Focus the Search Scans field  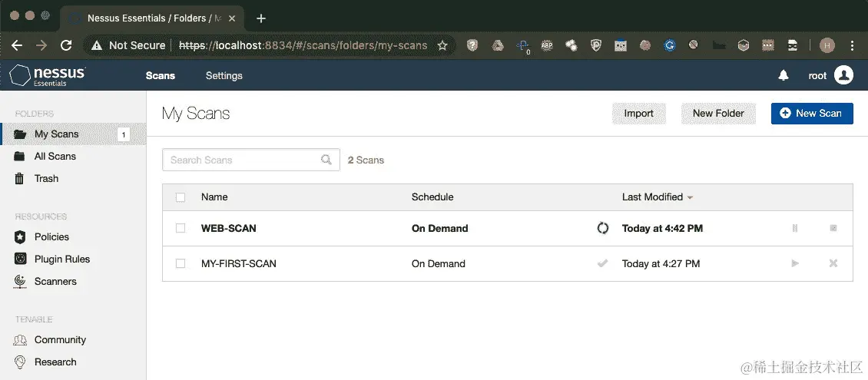click(x=250, y=160)
